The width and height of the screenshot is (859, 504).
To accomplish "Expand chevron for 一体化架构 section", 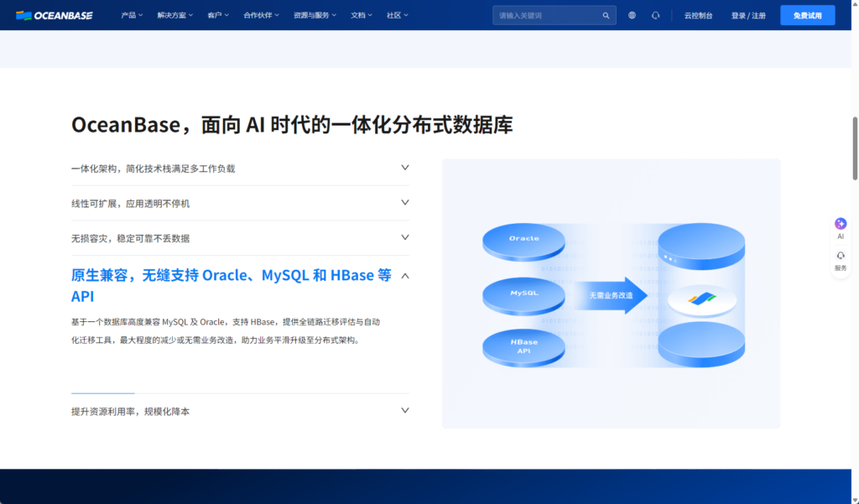I will click(x=405, y=168).
